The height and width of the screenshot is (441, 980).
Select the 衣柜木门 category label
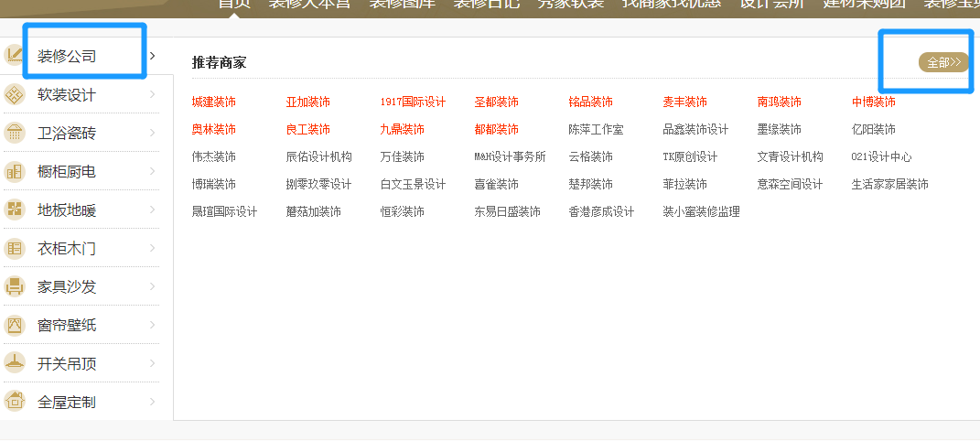(67, 249)
